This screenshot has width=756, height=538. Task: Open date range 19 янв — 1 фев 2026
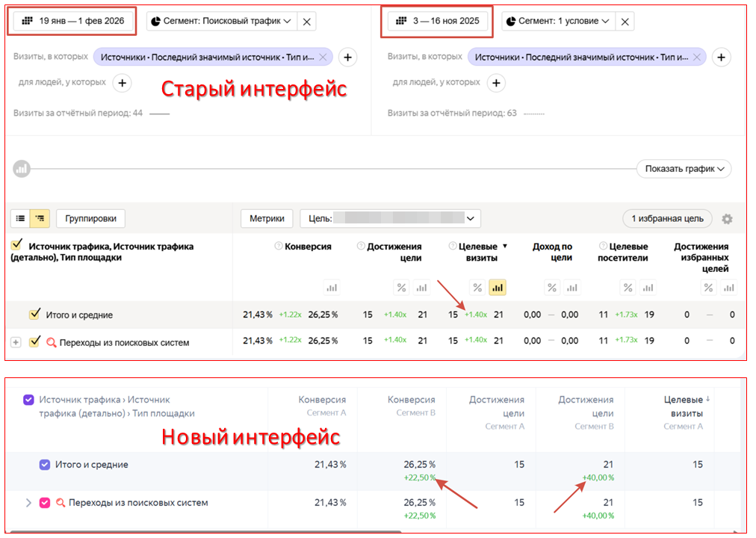click(72, 22)
